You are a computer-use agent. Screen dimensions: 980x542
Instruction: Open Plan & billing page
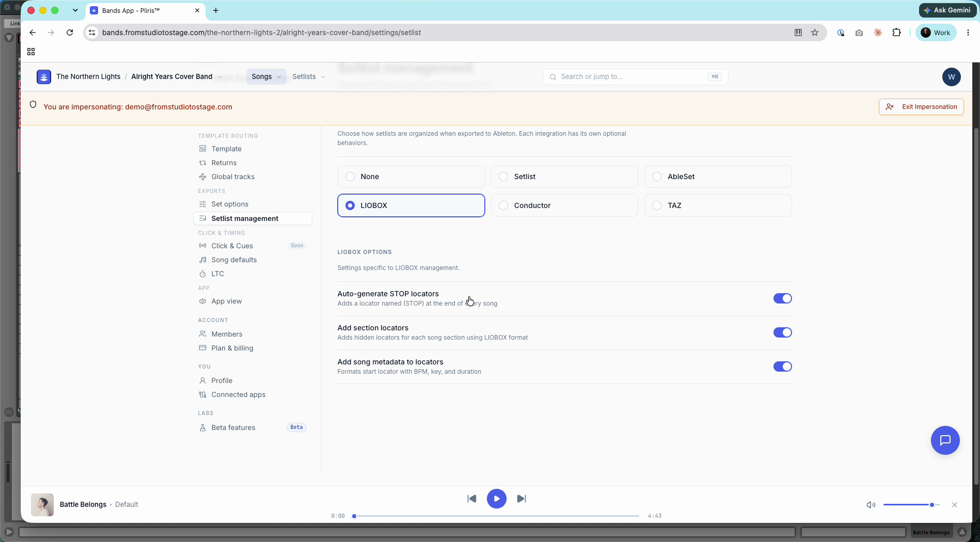[x=252, y=348]
